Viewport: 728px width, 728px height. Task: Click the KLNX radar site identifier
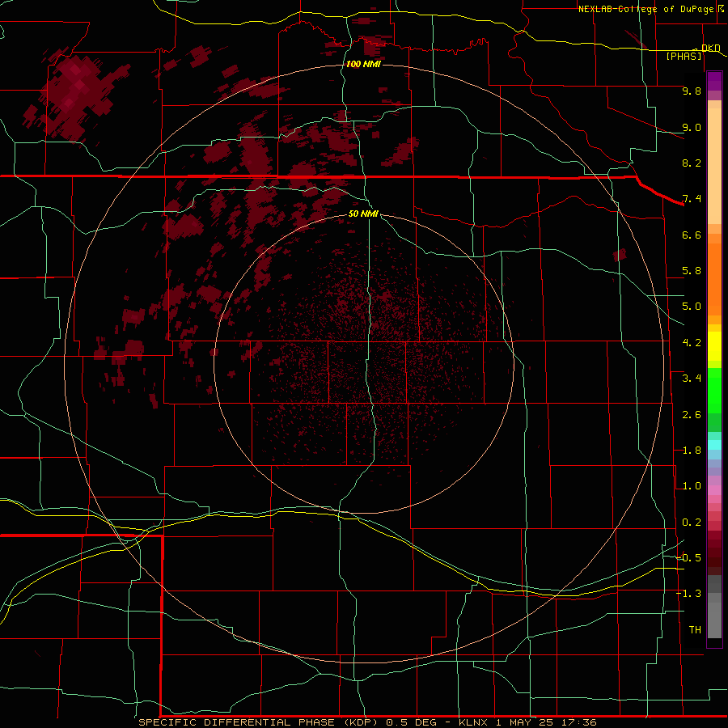pyautogui.click(x=473, y=722)
